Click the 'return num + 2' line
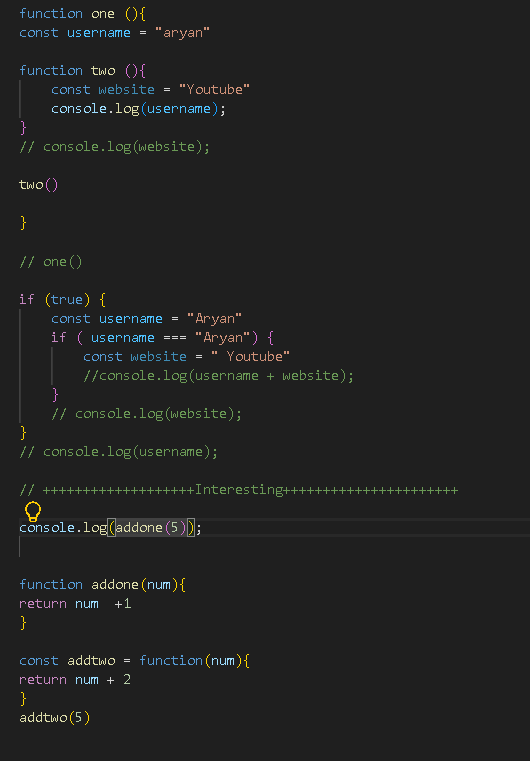The height and width of the screenshot is (761, 530). tap(75, 680)
